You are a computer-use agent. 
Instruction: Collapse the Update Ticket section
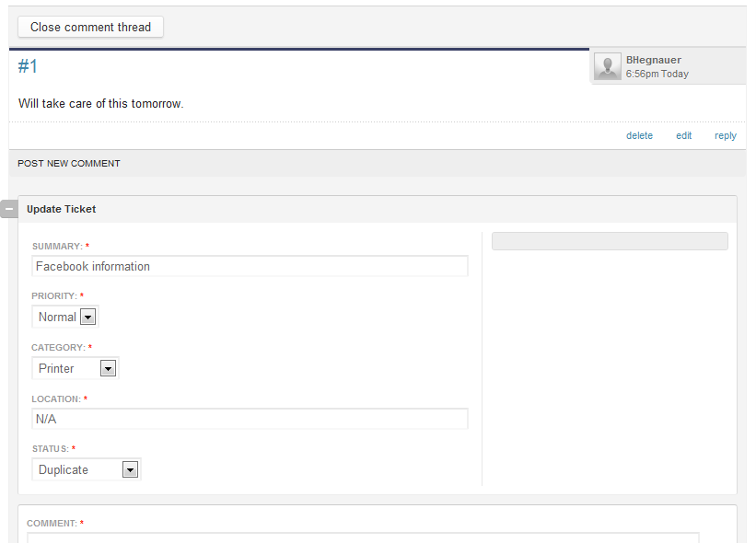click(9, 209)
